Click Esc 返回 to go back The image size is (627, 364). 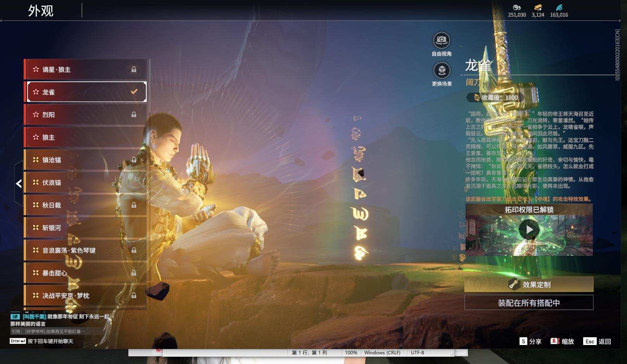coord(597,341)
